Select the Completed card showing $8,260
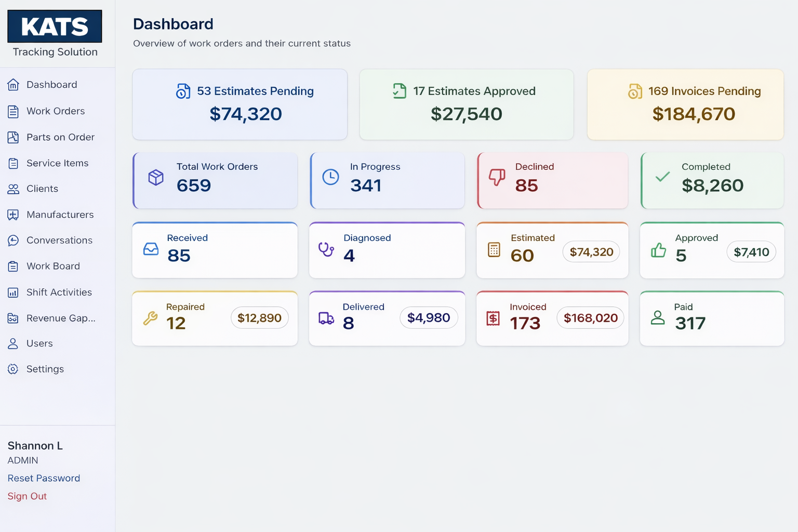The height and width of the screenshot is (532, 798). (712, 180)
